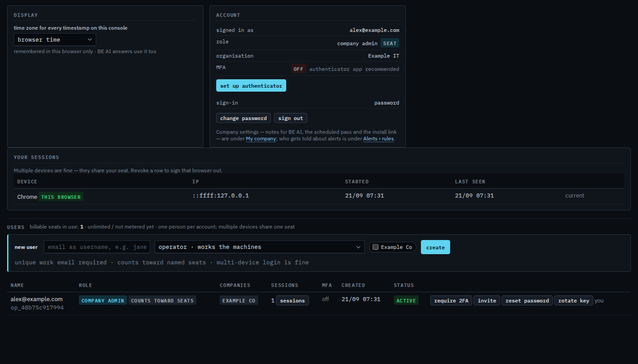The image size is (638, 364).
Task: Send invite to alex@example.com
Action: click(x=487, y=301)
